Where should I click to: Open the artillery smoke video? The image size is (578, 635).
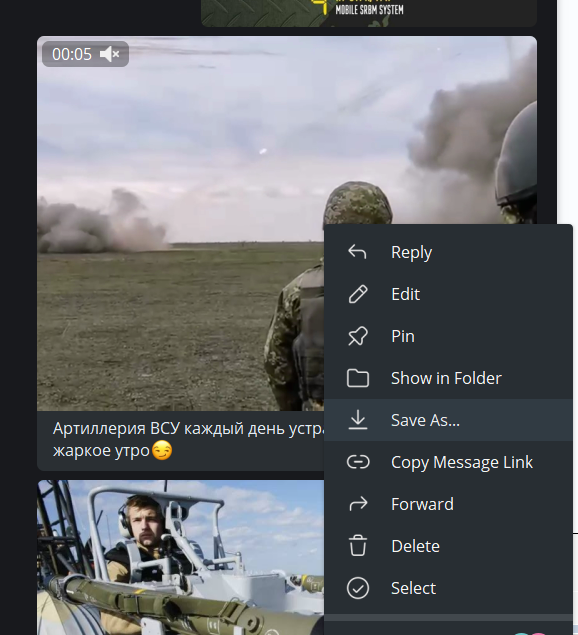(x=180, y=224)
